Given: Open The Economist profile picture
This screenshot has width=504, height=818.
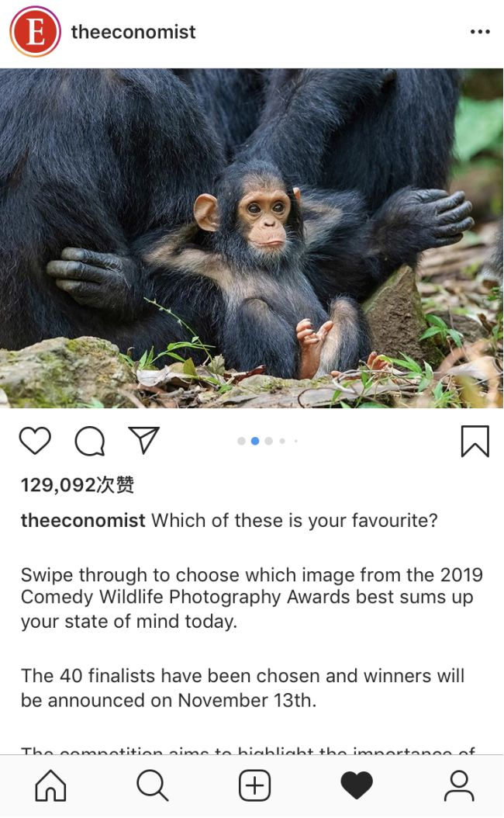Looking at the screenshot, I should pyautogui.click(x=35, y=32).
